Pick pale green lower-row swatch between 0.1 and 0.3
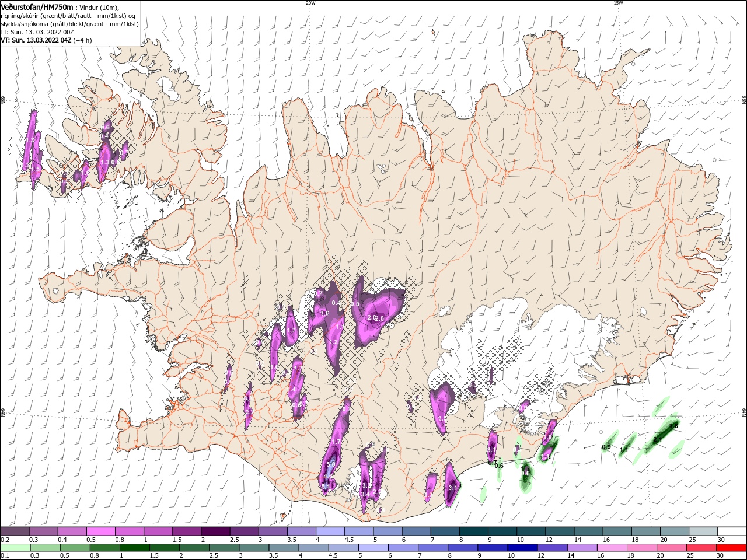747x560 pixels. coord(15,548)
